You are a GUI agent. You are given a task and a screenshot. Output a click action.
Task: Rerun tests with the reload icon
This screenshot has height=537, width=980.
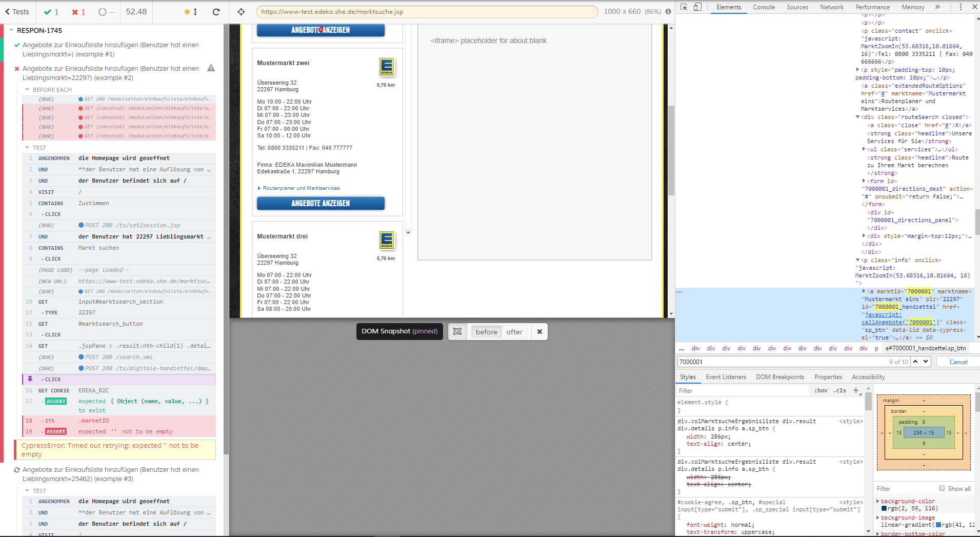pyautogui.click(x=216, y=12)
